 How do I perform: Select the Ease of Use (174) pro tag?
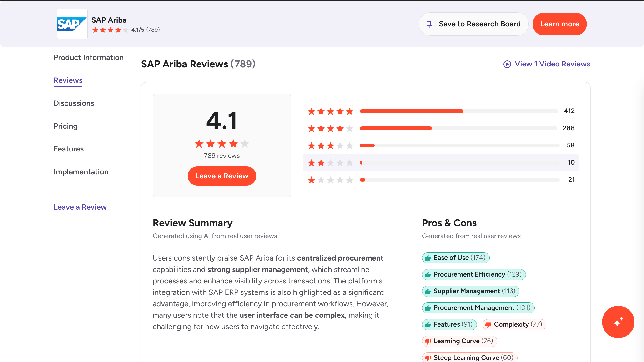456,258
